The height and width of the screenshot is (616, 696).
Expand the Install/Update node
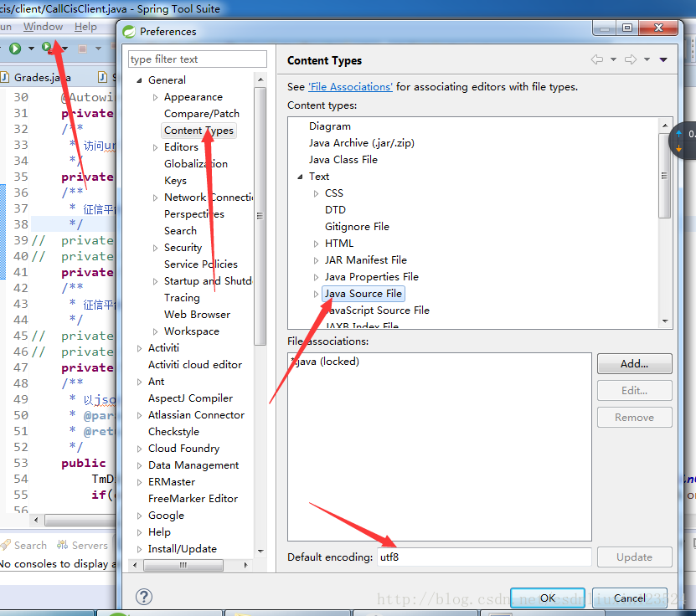(139, 549)
